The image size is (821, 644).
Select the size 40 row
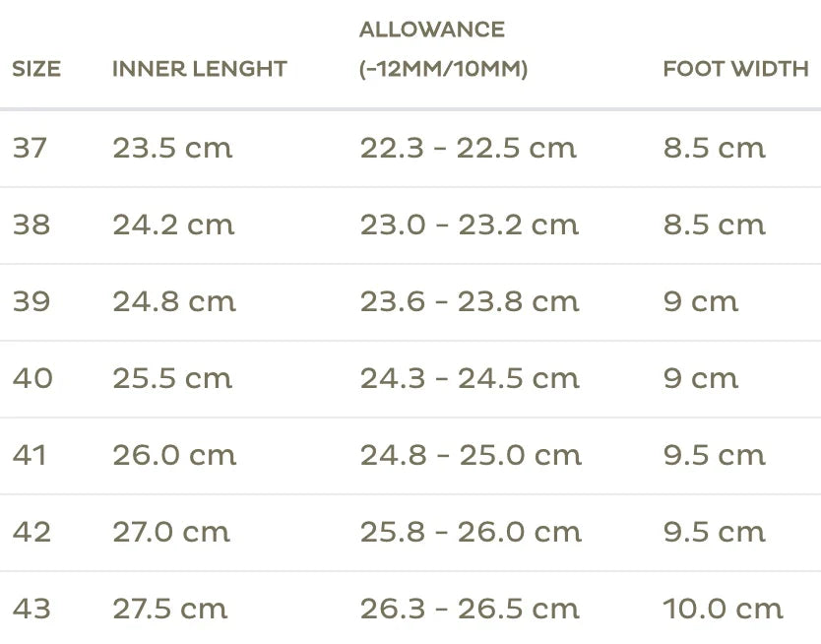point(410,379)
